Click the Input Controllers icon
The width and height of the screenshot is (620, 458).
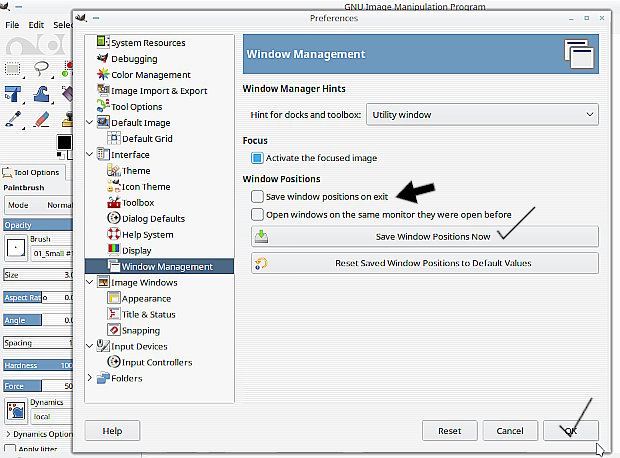point(114,361)
